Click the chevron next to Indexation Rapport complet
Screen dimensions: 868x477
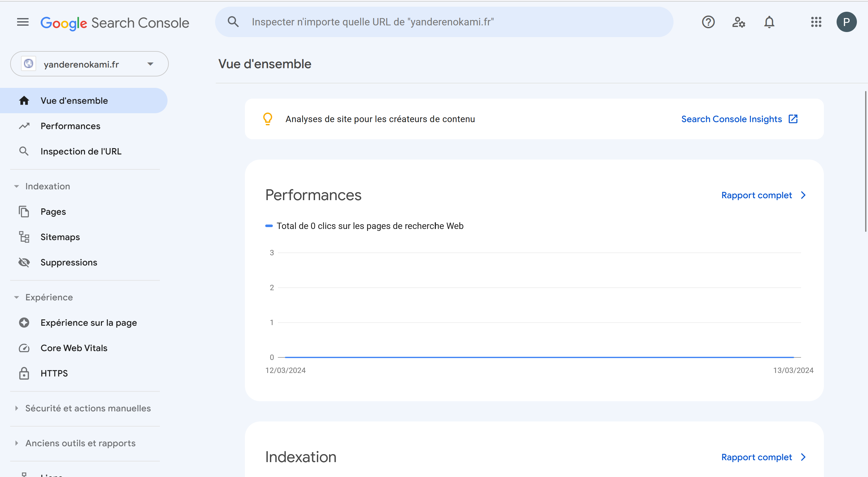coord(803,457)
